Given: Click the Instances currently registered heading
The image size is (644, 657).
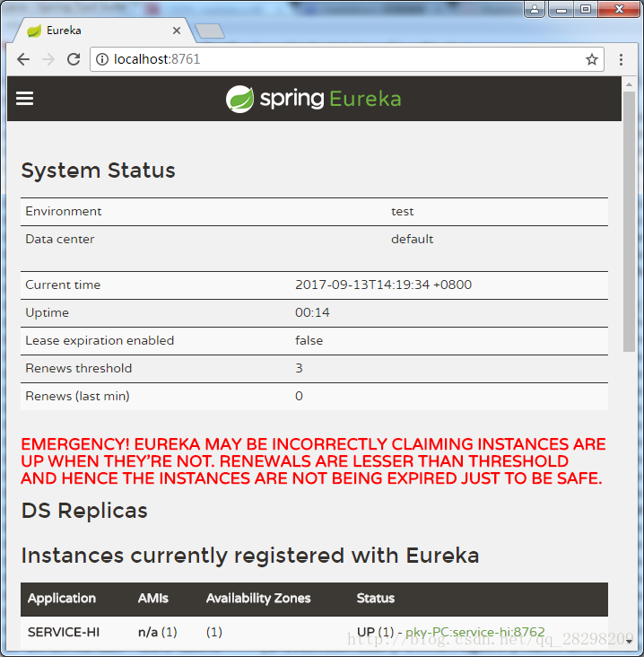Looking at the screenshot, I should tap(250, 556).
